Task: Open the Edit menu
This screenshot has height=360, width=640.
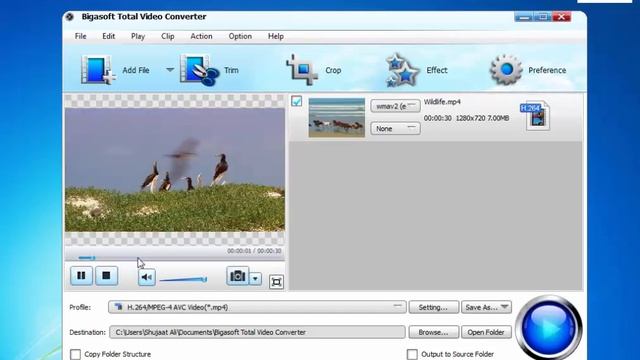Action: pos(109,36)
